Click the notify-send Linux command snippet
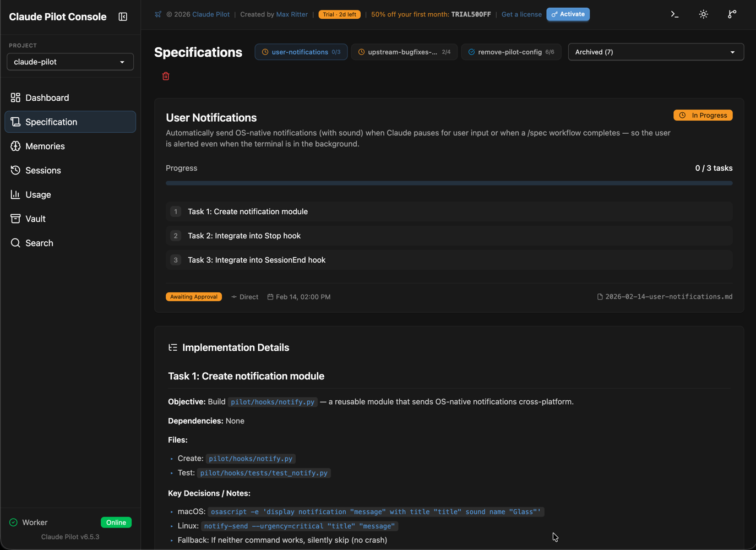The width and height of the screenshot is (756, 550). 300,526
